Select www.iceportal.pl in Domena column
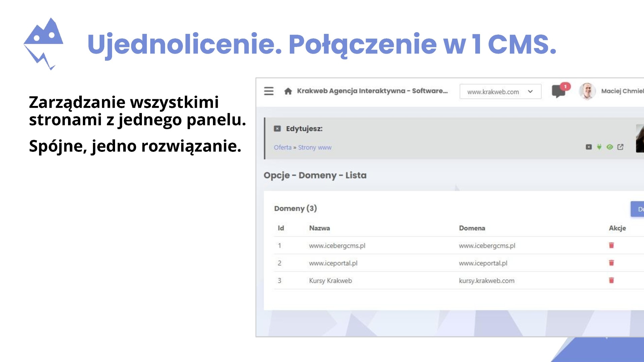 (483, 263)
